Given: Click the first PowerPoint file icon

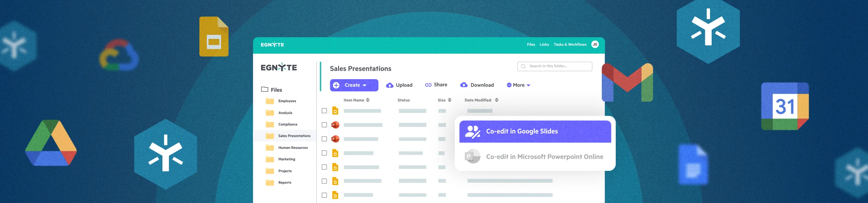Looking at the screenshot, I should pyautogui.click(x=335, y=125).
